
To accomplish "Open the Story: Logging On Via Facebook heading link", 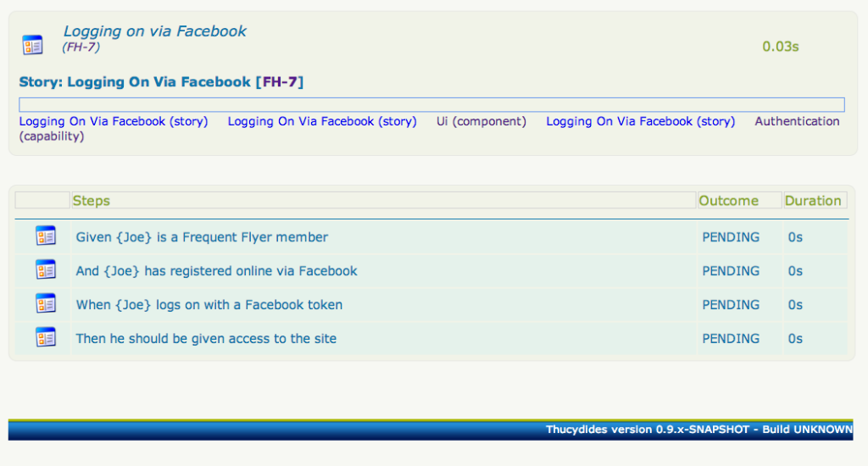I will tap(135, 82).
